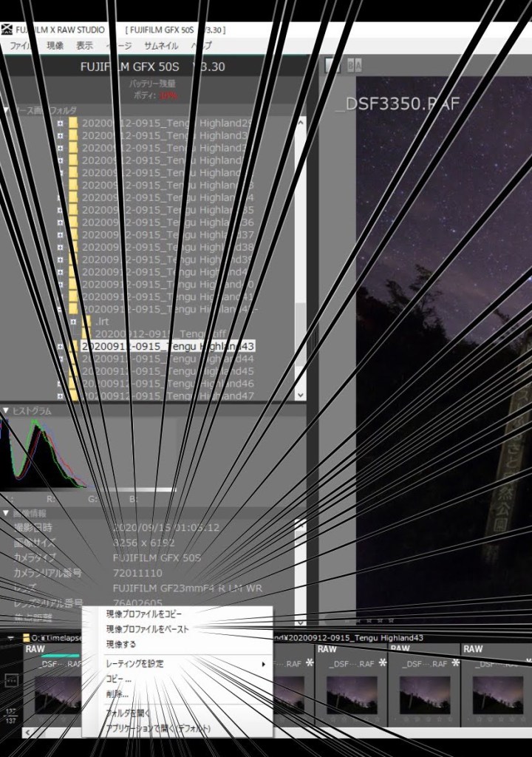
Task: Switch to single image view icon above preview
Action: pos(333,66)
